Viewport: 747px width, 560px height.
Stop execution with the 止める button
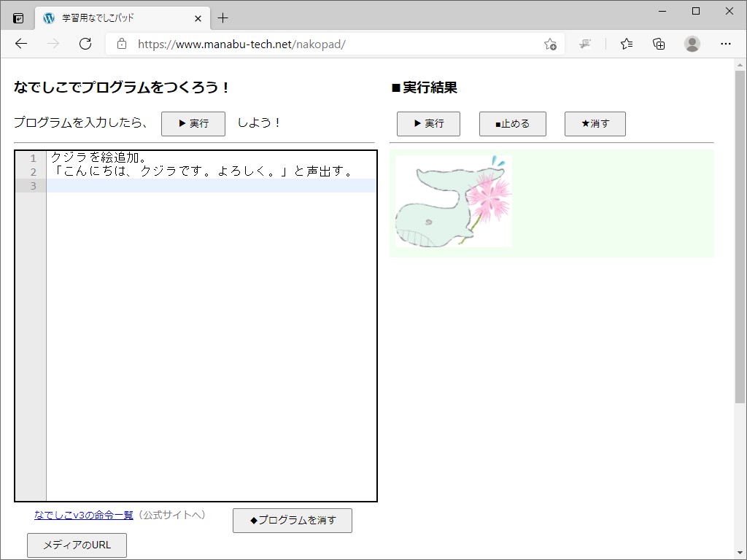pos(512,123)
